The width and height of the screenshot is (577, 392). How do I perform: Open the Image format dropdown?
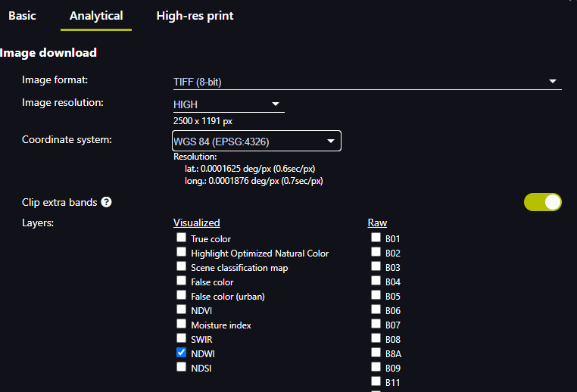pyautogui.click(x=367, y=81)
